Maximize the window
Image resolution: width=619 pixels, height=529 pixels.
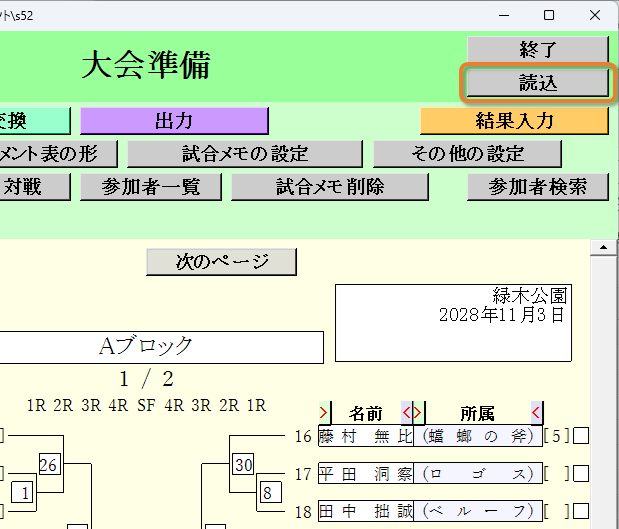coord(549,15)
